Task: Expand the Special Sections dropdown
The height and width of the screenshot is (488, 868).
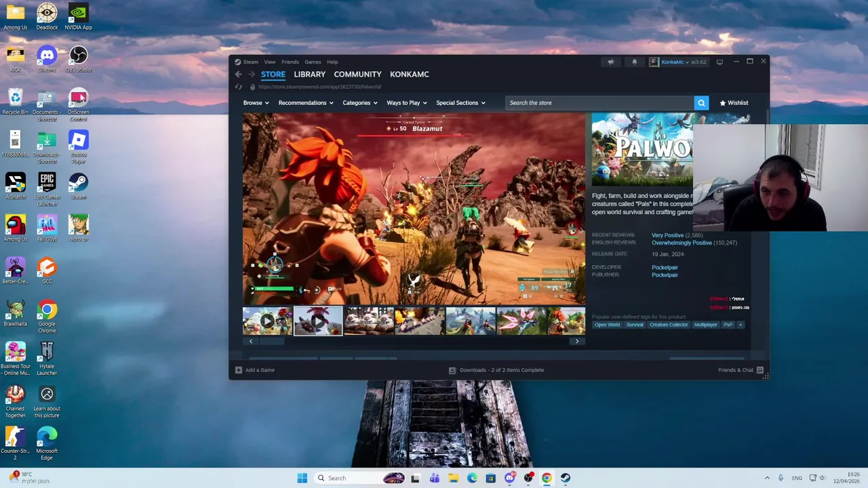Action: coord(460,103)
